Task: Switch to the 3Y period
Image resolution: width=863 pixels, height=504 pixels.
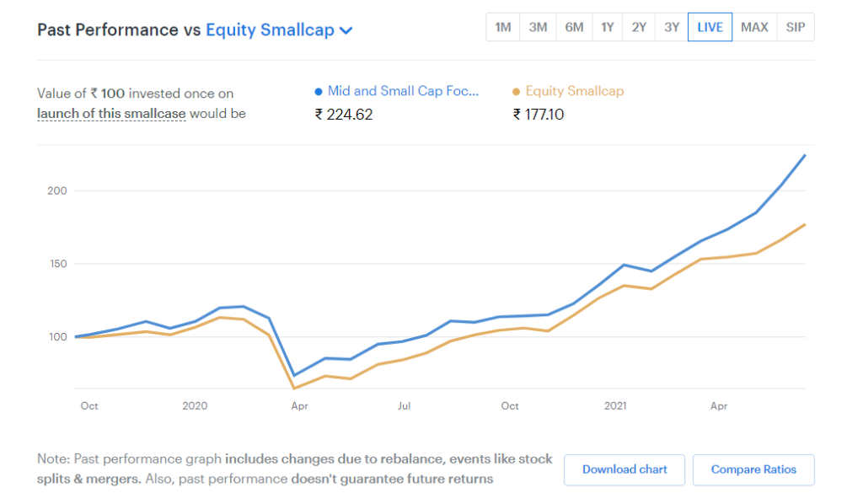Action: click(671, 27)
